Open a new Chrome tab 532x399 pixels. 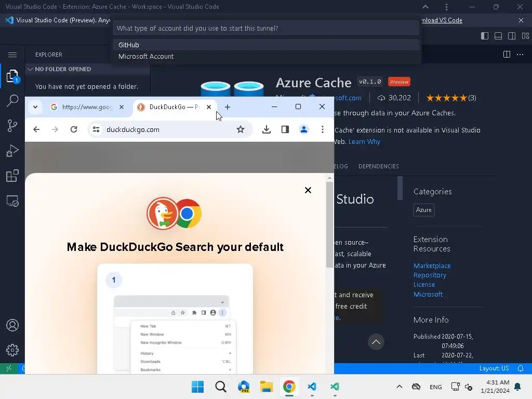pyautogui.click(x=228, y=107)
